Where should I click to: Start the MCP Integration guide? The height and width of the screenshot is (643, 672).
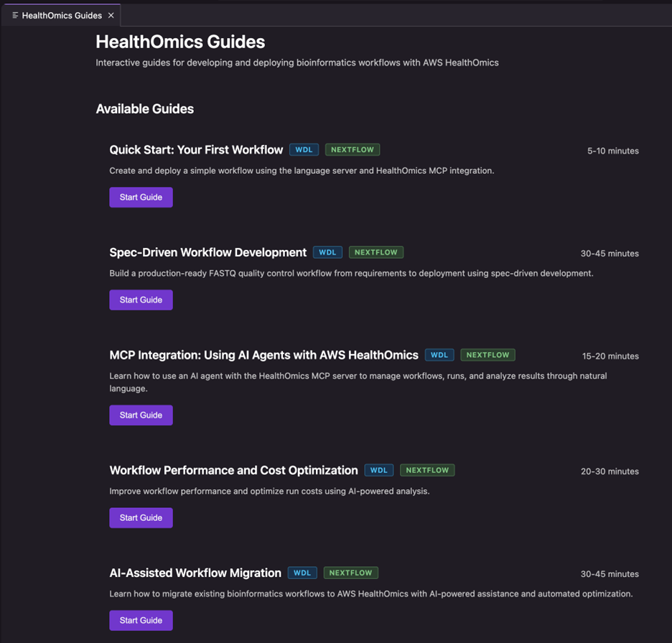coord(141,415)
